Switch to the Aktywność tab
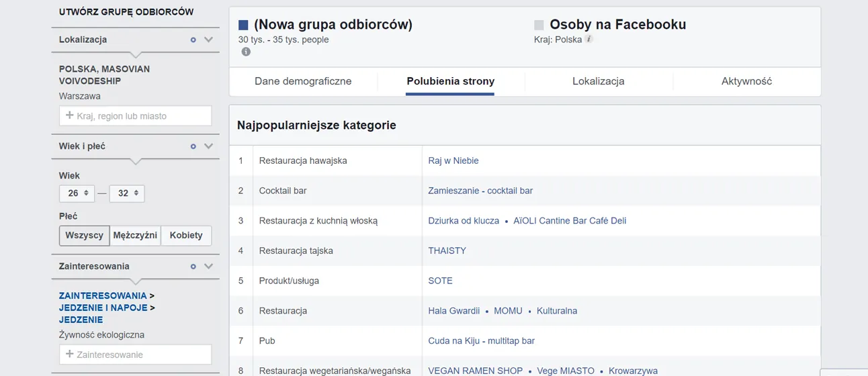 (746, 81)
